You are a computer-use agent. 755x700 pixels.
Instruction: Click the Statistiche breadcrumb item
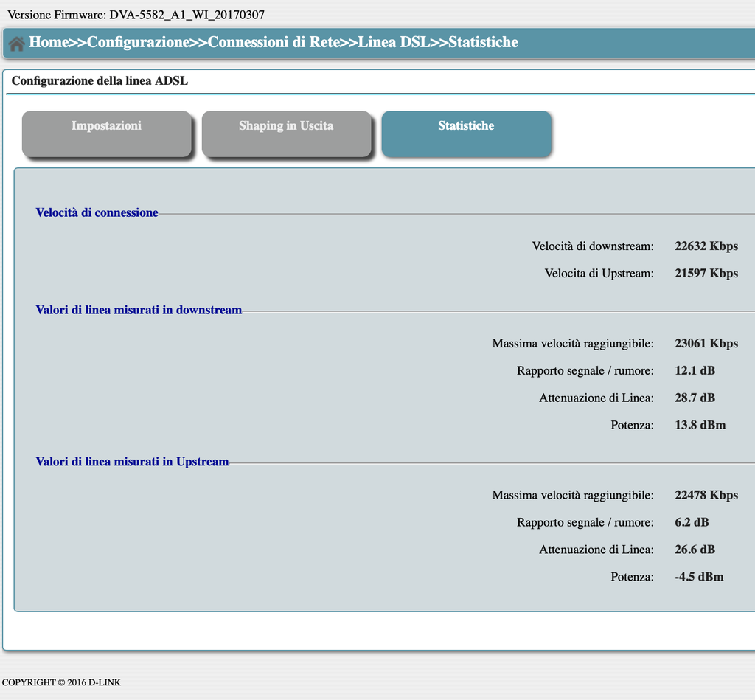[484, 42]
